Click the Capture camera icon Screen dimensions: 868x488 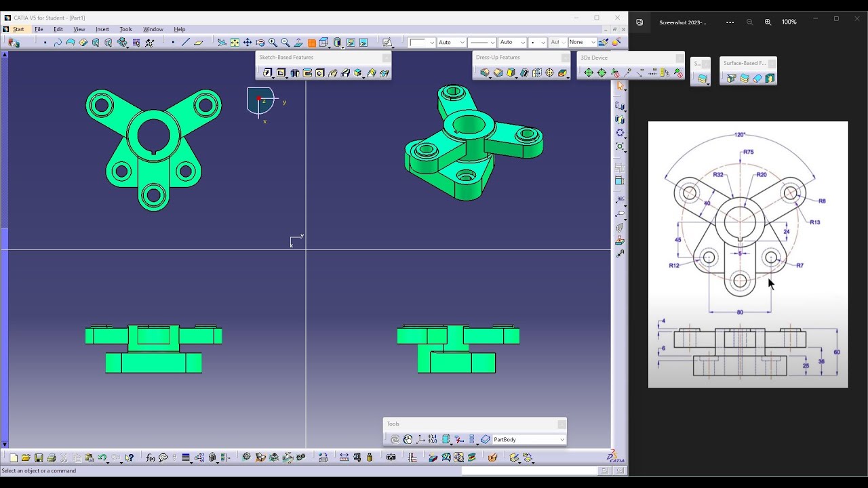click(391, 457)
